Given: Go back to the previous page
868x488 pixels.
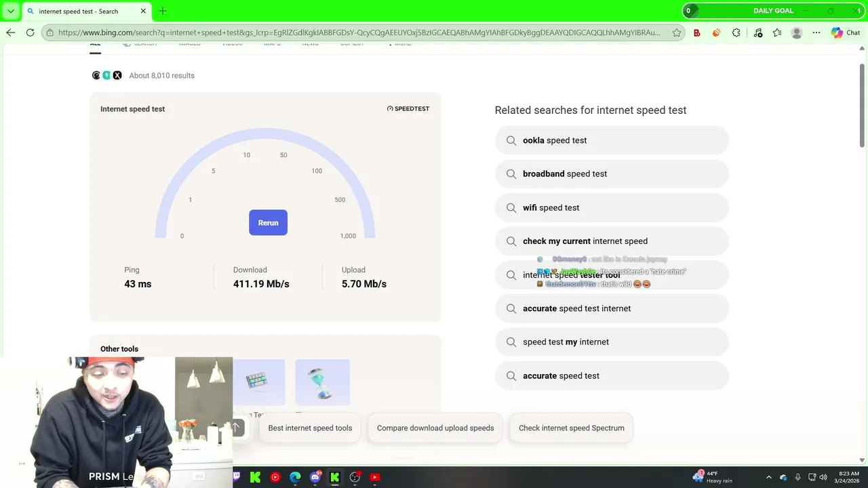Looking at the screenshot, I should 10,33.
